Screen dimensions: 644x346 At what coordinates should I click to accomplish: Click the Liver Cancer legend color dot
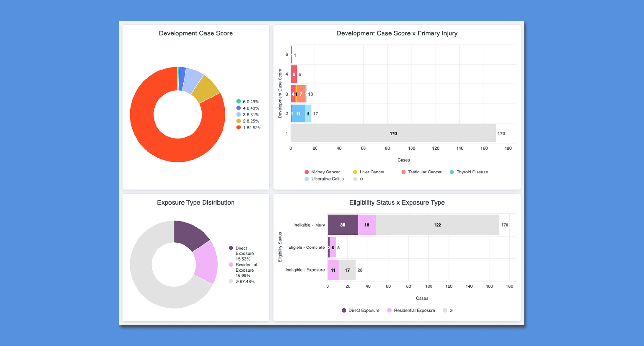(355, 172)
